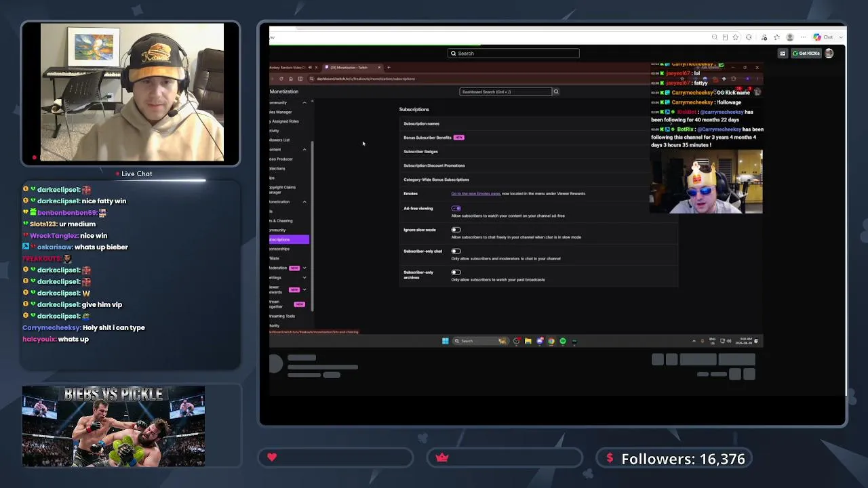Follow the 'Go to the new Emotes page' link
The image size is (868, 488).
click(x=475, y=194)
